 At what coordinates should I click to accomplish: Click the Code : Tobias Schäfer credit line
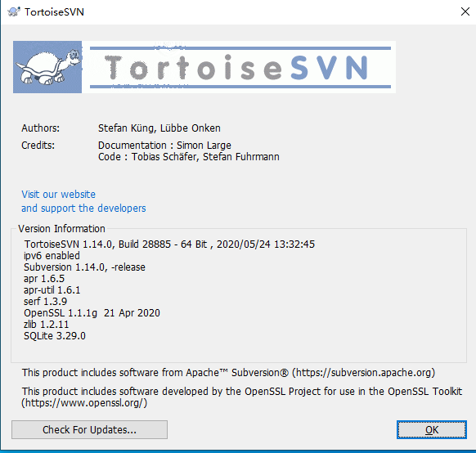(x=188, y=157)
